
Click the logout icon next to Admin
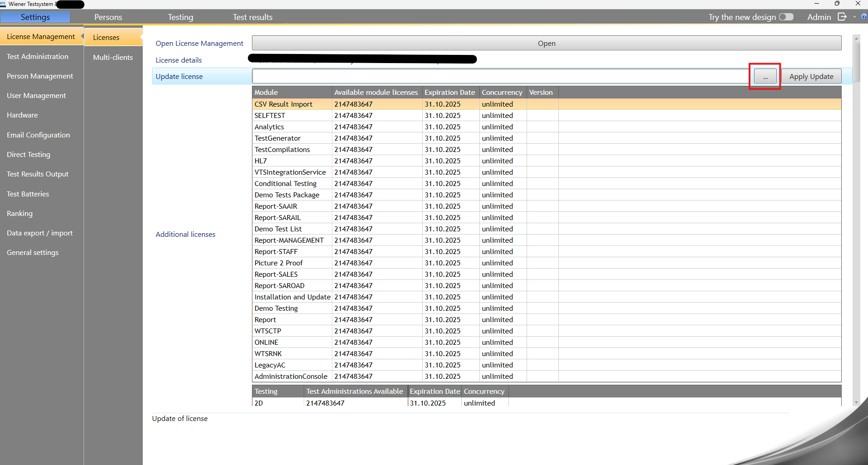click(x=842, y=17)
